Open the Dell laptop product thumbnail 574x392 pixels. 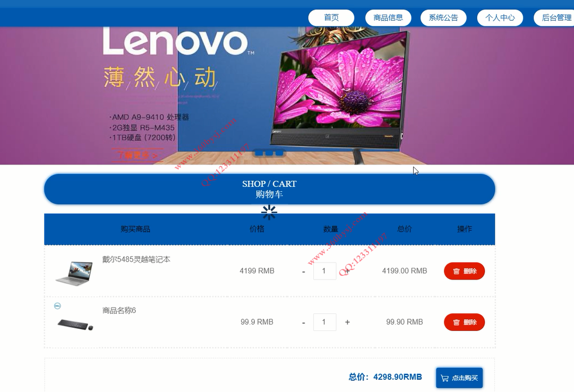74,273
